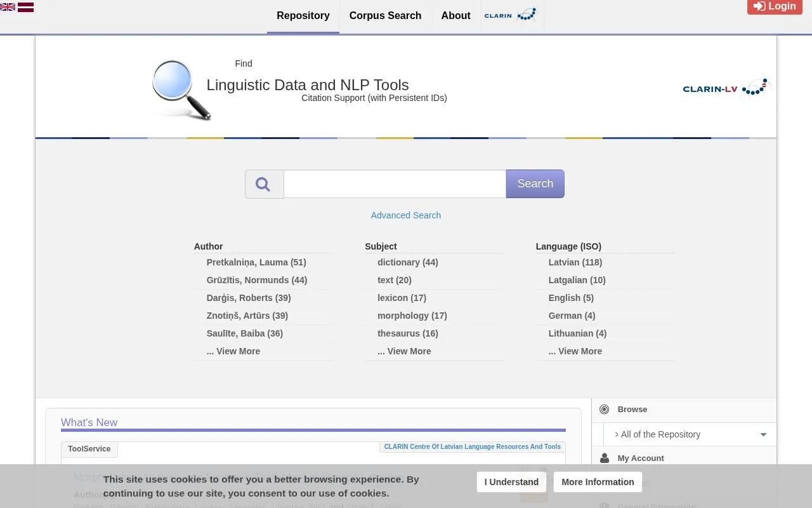
Task: Click the CLARIN-LV logo
Action: pyautogui.click(x=725, y=88)
